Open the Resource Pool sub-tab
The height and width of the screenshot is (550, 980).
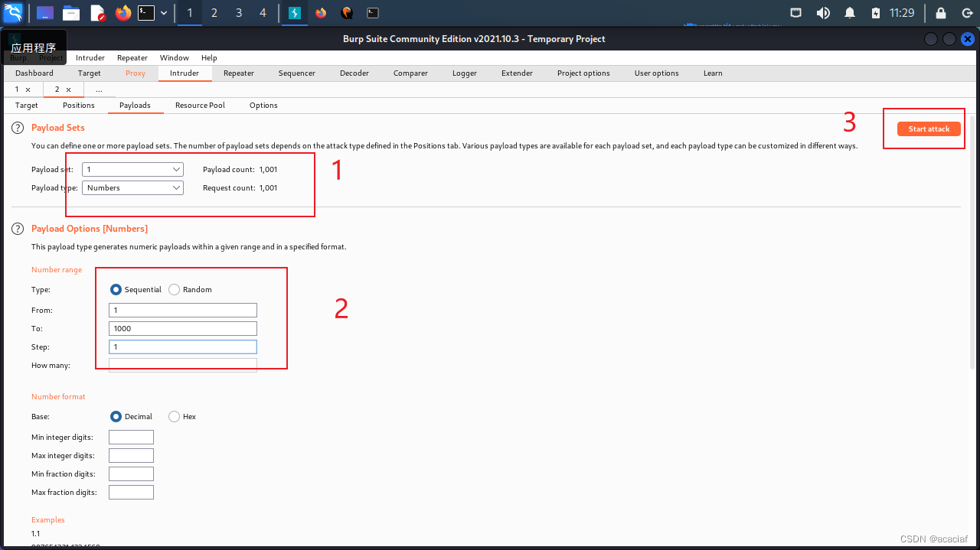(x=200, y=106)
